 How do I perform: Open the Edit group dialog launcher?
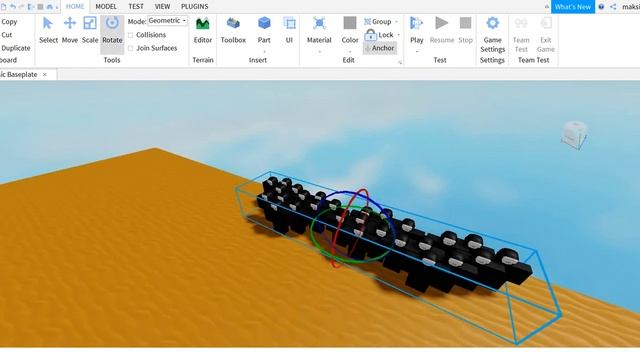point(400,62)
